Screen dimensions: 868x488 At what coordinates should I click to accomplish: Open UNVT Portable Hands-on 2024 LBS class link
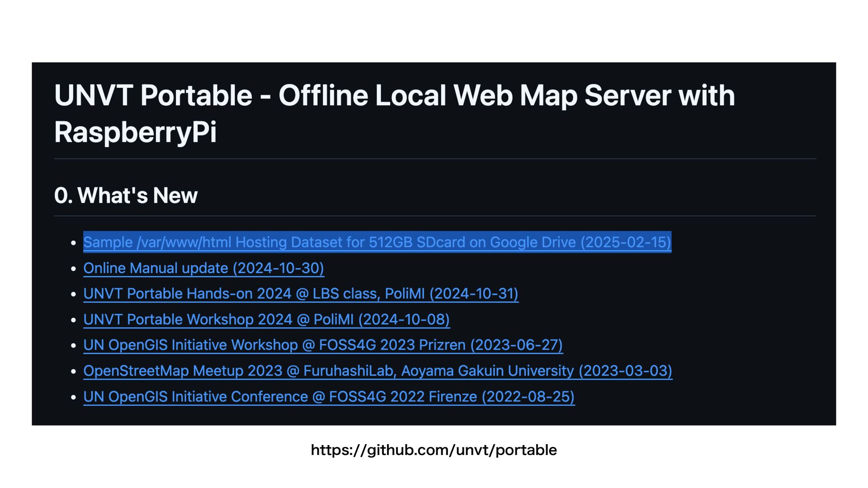301,294
